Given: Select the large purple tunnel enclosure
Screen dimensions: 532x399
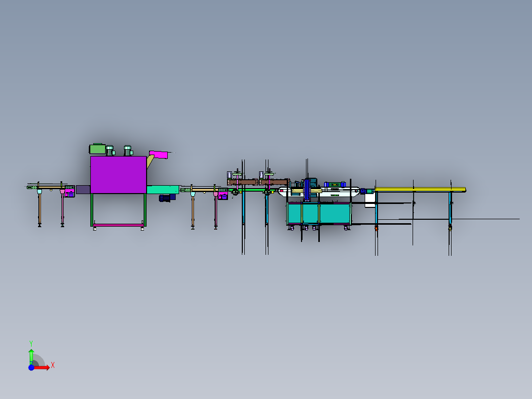Looking at the screenshot, I should click(118, 175).
